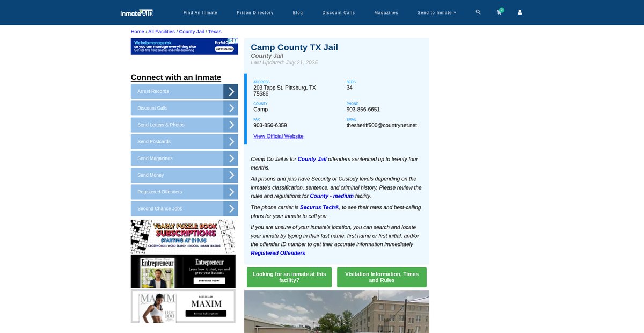This screenshot has width=644, height=333.
Task: Click the Connect with an Inmate heading
Action: click(x=176, y=77)
